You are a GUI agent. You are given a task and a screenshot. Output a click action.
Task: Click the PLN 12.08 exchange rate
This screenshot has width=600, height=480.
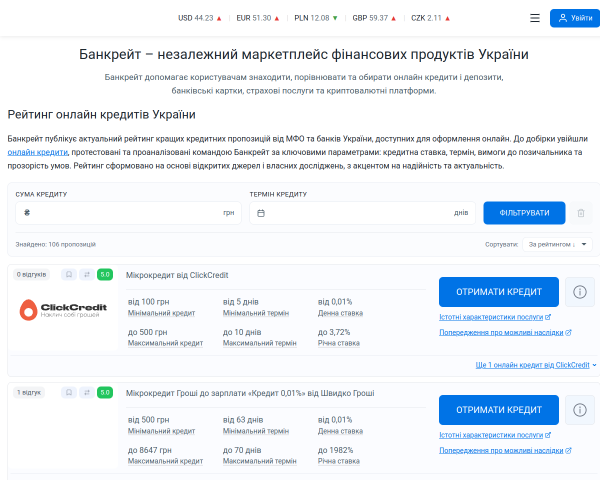(316, 18)
